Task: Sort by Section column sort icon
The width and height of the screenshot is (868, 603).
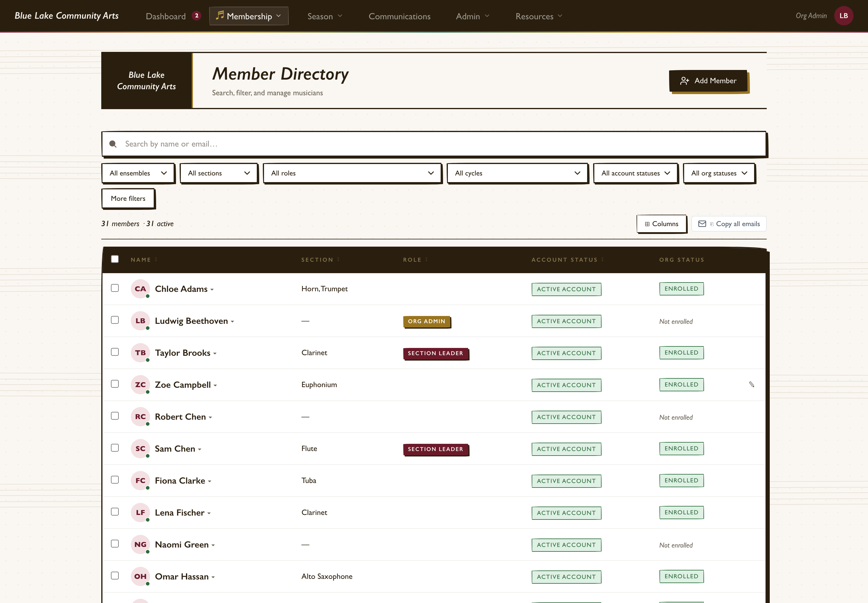Action: coord(338,260)
